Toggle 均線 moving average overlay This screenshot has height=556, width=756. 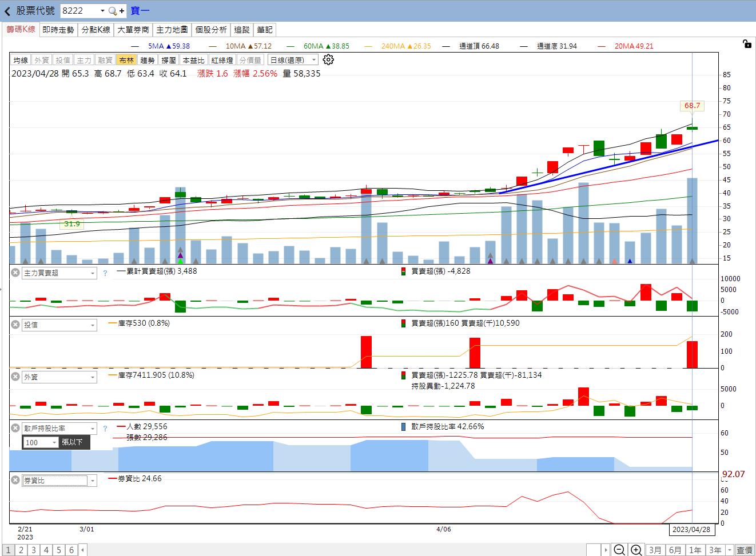[x=21, y=60]
